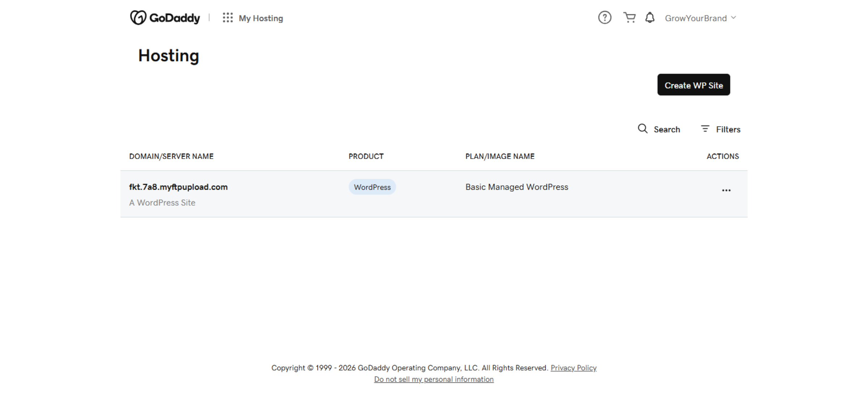Click the Do not sell my personal information link
Image resolution: width=868 pixels, height=419 pixels.
tap(434, 379)
